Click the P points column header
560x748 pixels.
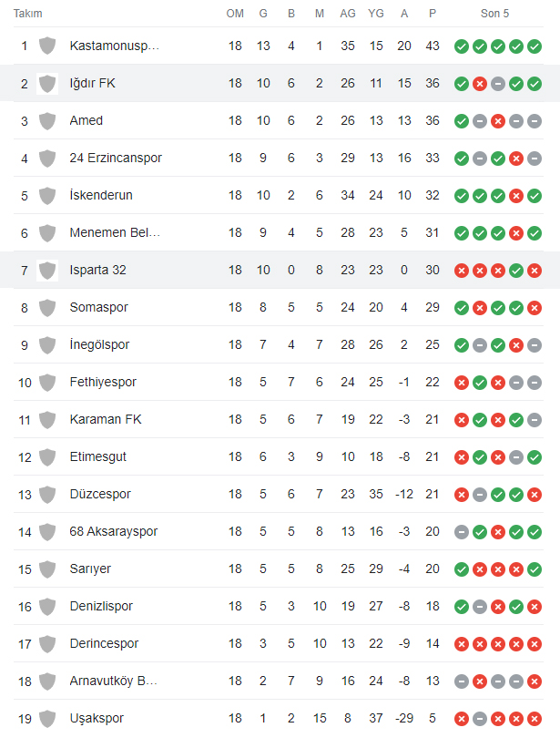(x=433, y=14)
